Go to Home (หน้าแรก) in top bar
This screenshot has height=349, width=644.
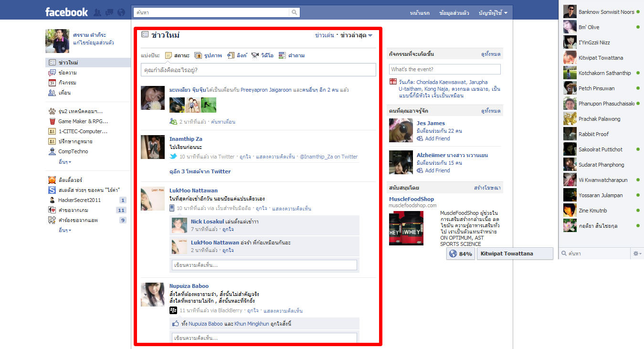pyautogui.click(x=420, y=13)
